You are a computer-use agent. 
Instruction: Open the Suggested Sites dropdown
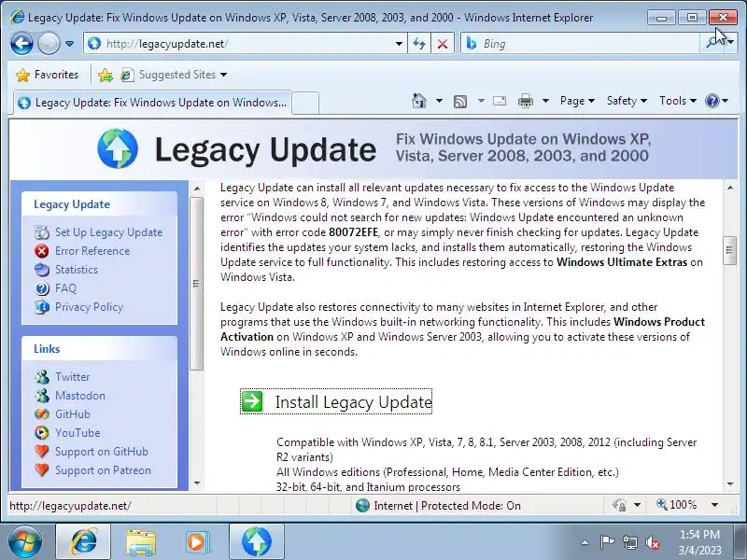point(174,75)
